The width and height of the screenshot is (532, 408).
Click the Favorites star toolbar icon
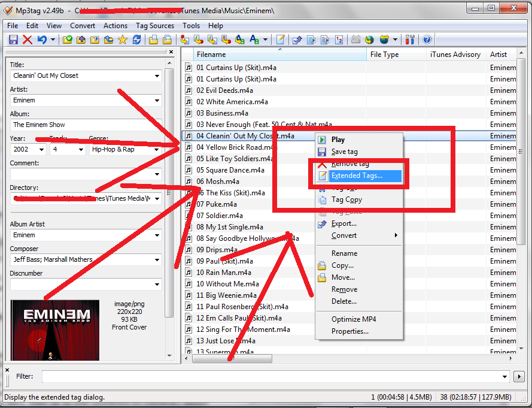(x=123, y=40)
